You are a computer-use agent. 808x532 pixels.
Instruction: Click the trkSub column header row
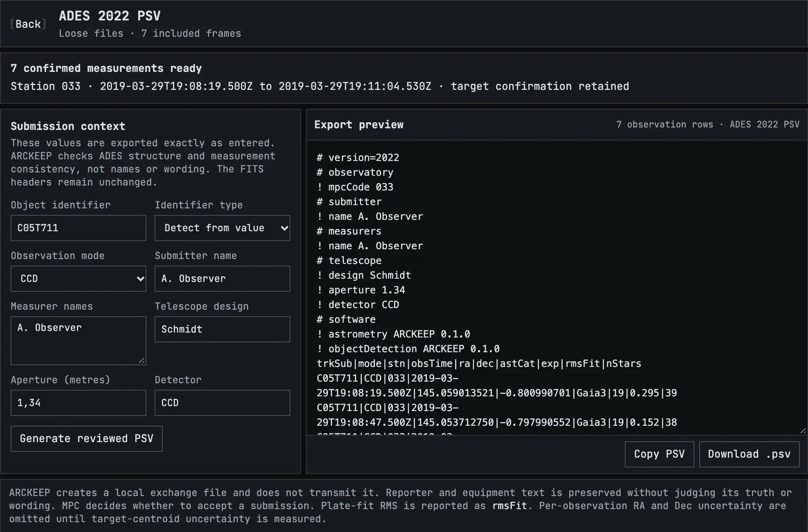(479, 364)
